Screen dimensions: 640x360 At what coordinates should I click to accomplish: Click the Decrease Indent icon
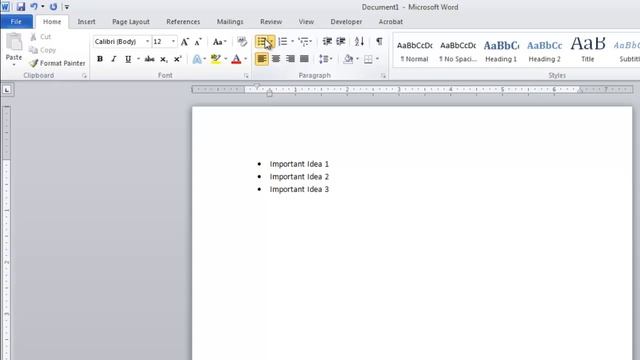[327, 42]
